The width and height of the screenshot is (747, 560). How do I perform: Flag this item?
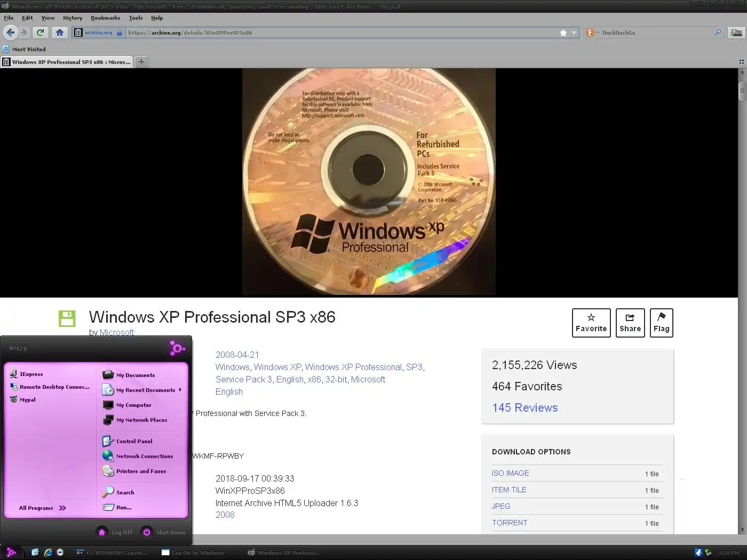point(662,323)
